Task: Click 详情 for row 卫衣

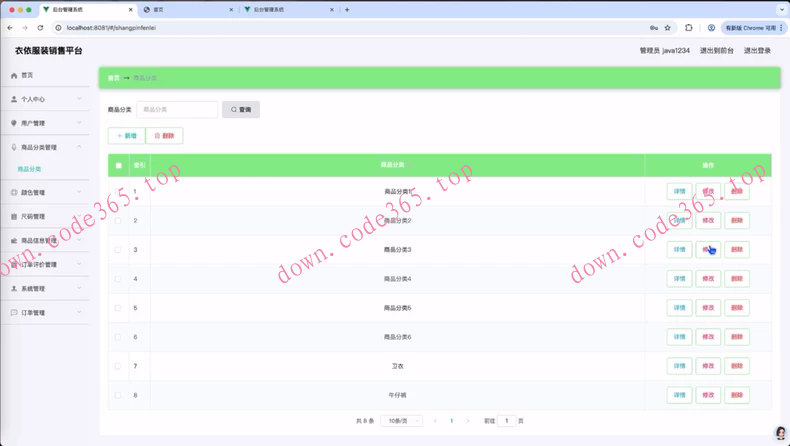Action: click(680, 366)
